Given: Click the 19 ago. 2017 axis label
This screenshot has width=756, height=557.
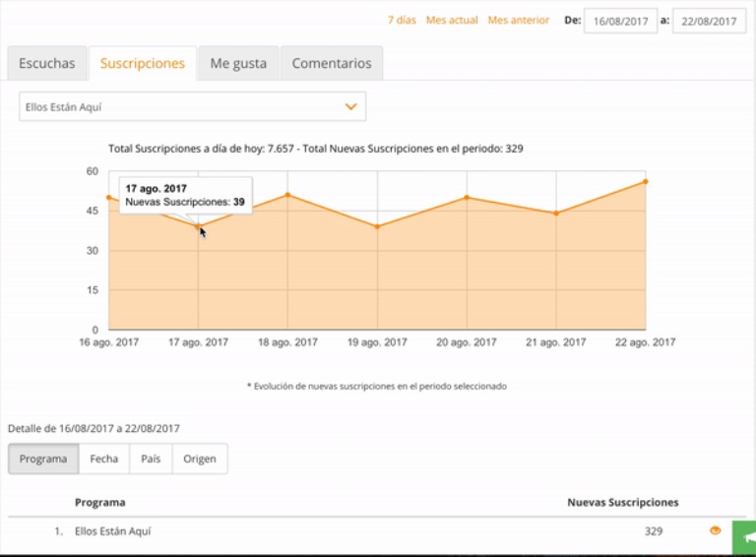Looking at the screenshot, I should pos(377,342).
